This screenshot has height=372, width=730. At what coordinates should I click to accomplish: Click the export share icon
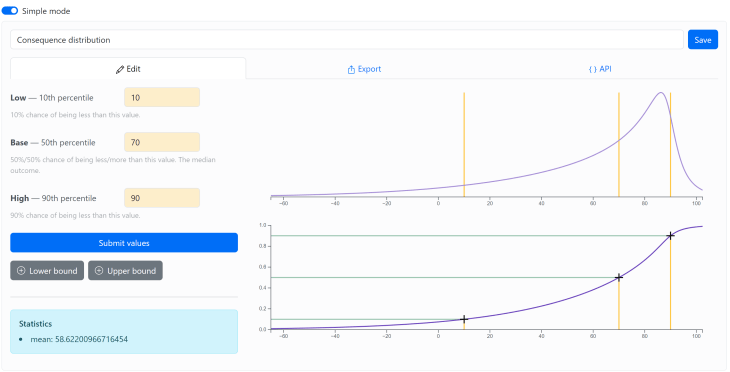pyautogui.click(x=351, y=69)
